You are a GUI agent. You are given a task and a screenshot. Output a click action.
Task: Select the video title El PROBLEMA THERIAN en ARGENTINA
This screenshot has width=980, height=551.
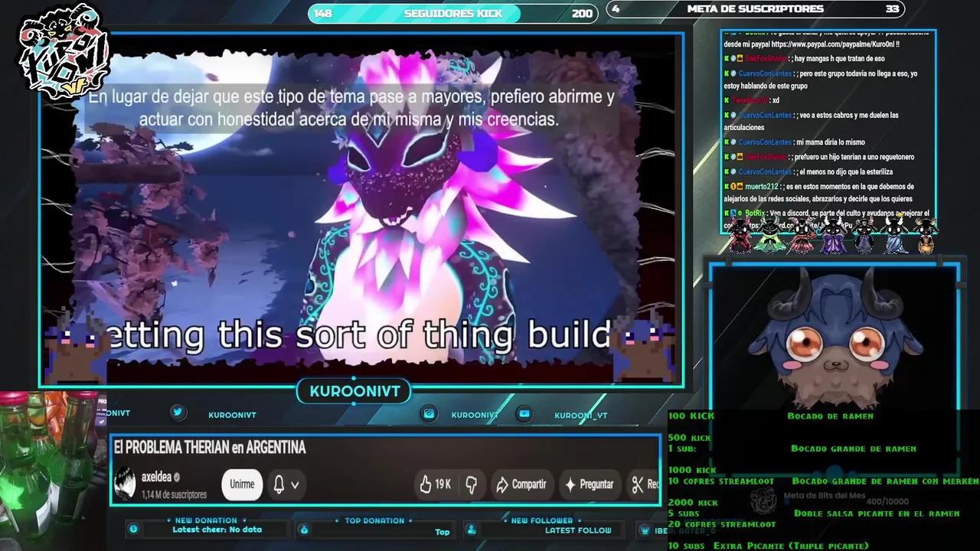point(210,448)
